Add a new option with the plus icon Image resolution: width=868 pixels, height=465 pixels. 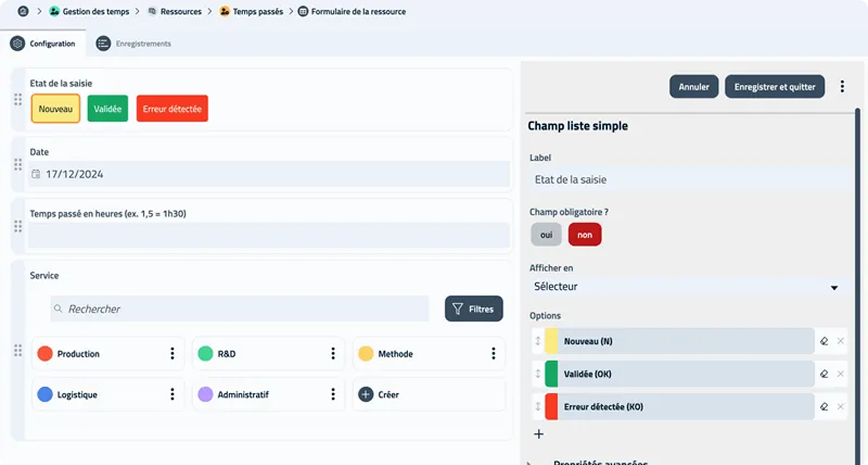[x=539, y=434]
